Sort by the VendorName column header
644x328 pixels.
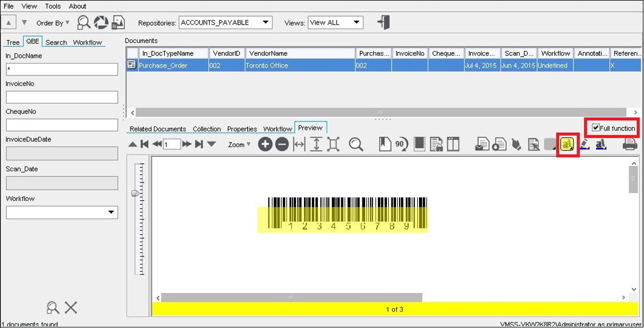tap(300, 53)
